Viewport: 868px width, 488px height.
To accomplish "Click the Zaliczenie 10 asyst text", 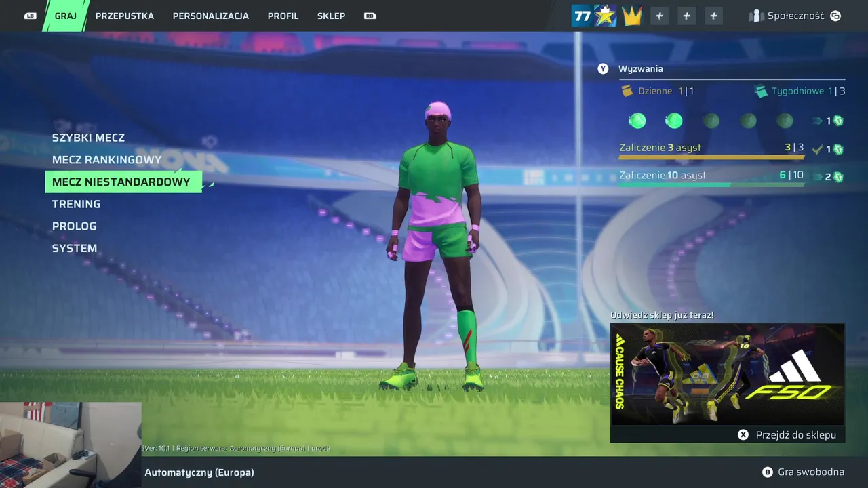I will [x=663, y=176].
